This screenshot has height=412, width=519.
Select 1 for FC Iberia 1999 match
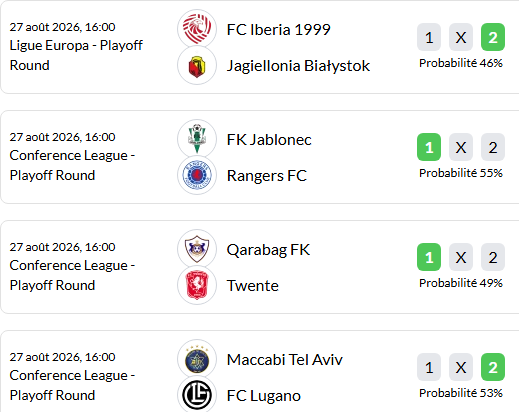(x=429, y=37)
